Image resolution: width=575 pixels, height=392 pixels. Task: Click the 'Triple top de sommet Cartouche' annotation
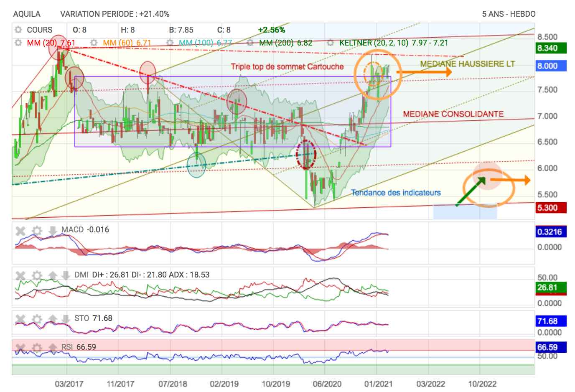point(287,67)
